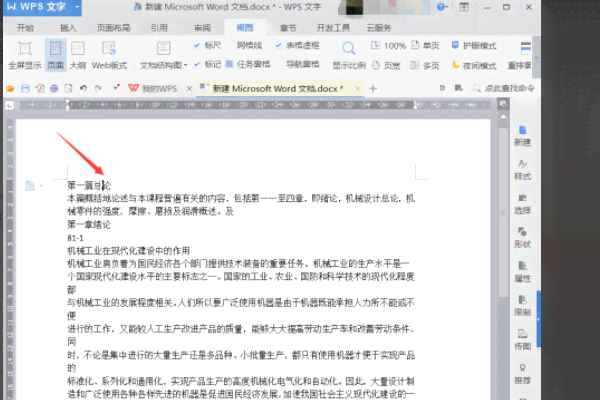Click the 全屏显示 full screen icon

point(24,56)
